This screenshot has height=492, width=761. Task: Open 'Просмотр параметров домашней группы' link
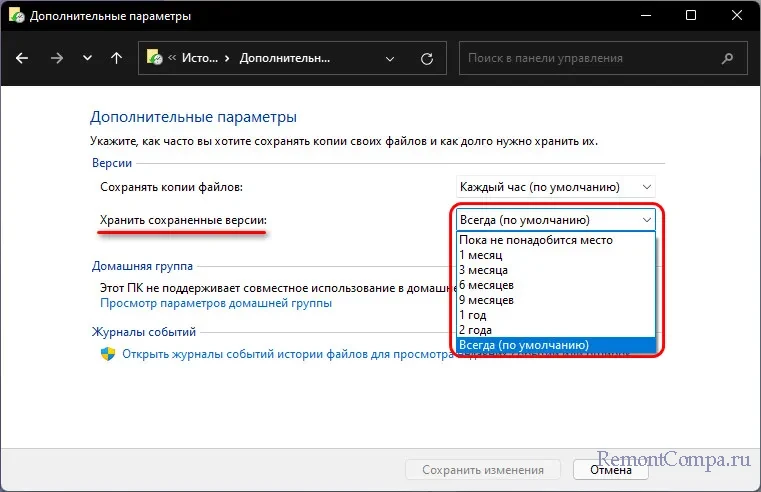[x=216, y=302]
